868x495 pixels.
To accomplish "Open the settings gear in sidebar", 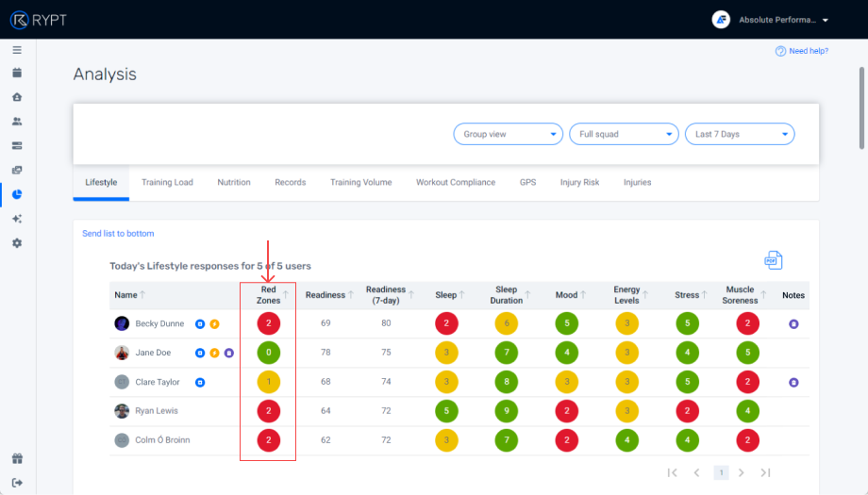I will [17, 243].
